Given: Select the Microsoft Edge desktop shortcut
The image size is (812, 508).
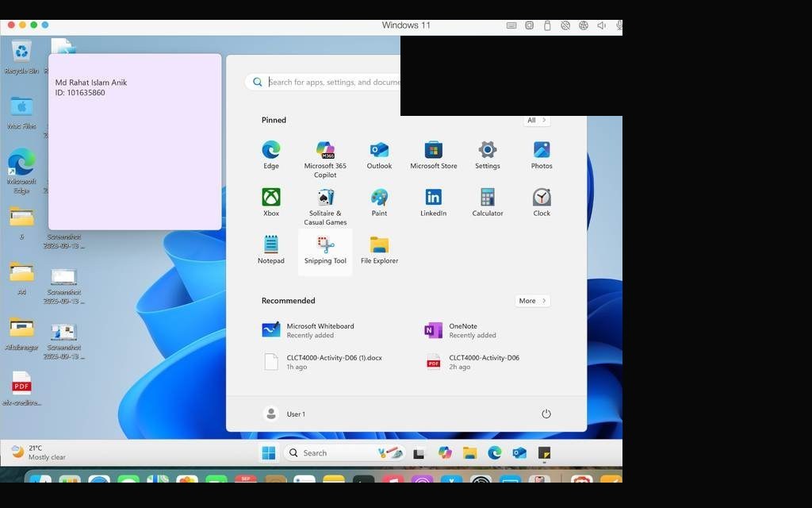Looking at the screenshot, I should pos(21,171).
